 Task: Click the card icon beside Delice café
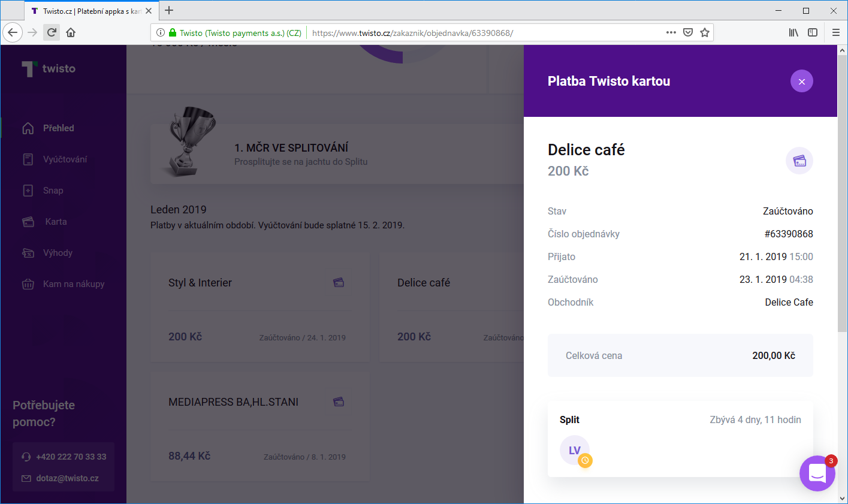(799, 161)
